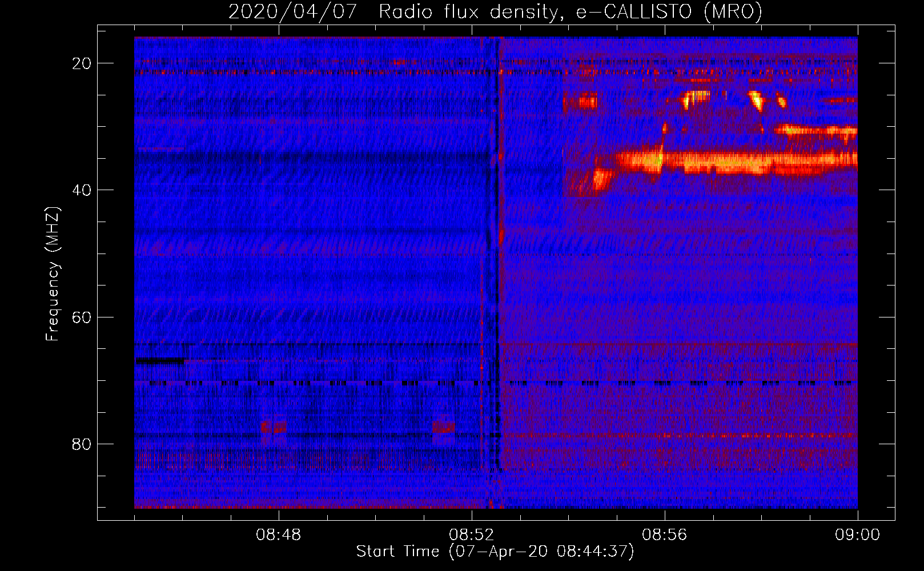
Task: Click the plot title text 'Radio flux density, e-CALLISTO (MRO)'
Action: tap(571, 12)
